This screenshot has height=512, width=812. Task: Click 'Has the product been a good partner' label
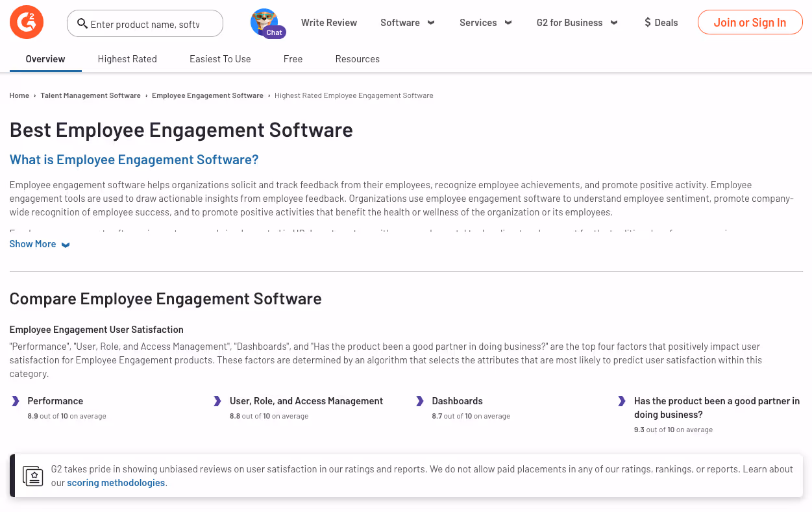pyautogui.click(x=717, y=408)
